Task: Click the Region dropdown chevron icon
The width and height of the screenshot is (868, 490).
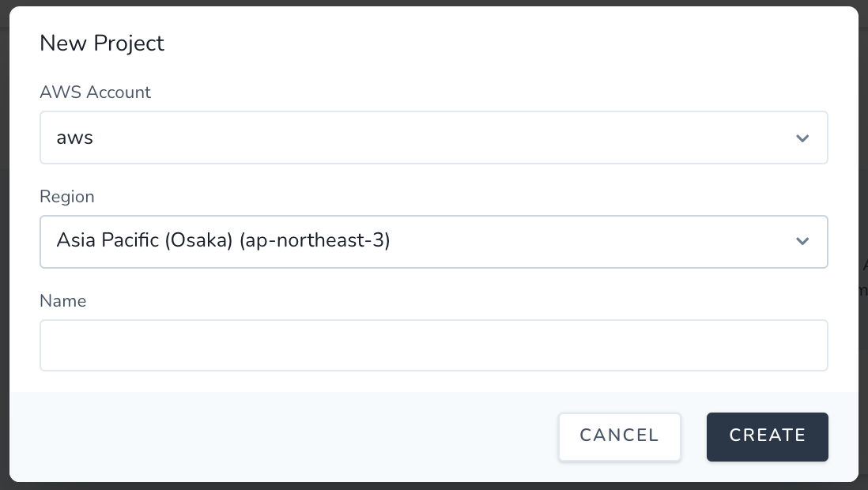Action: coord(802,241)
